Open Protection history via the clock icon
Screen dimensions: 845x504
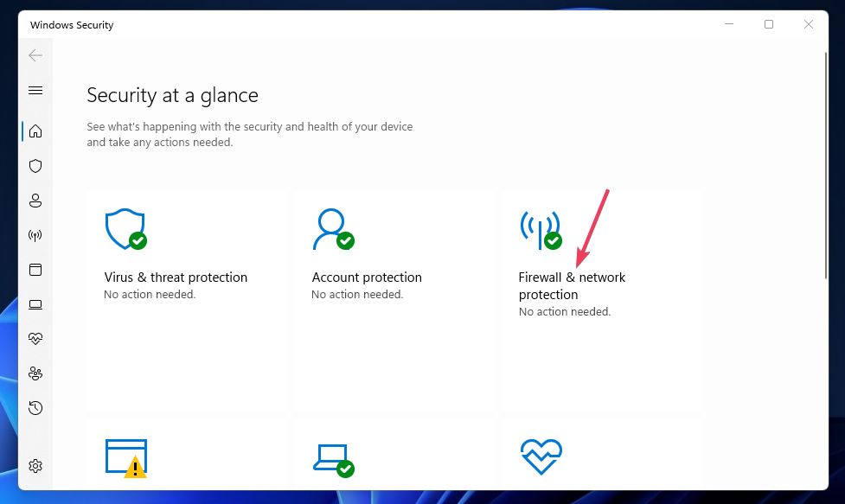point(35,407)
